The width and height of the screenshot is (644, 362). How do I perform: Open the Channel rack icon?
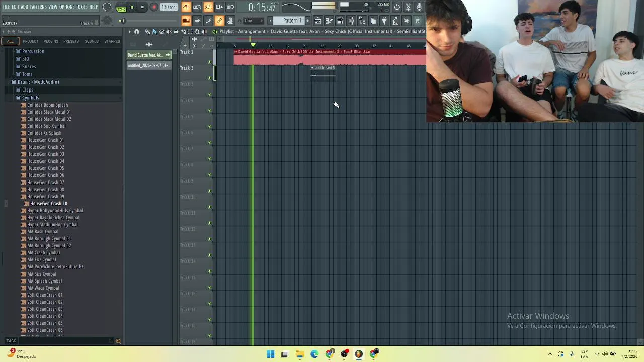coord(340,21)
